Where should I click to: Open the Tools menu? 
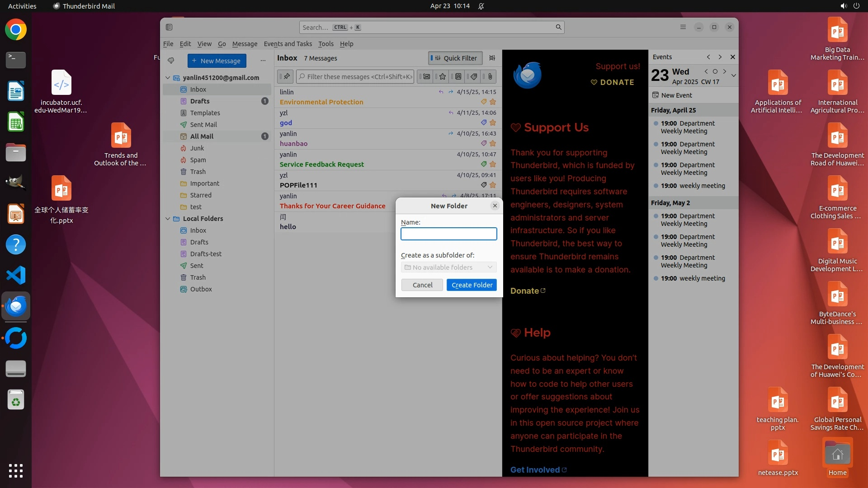325,44
